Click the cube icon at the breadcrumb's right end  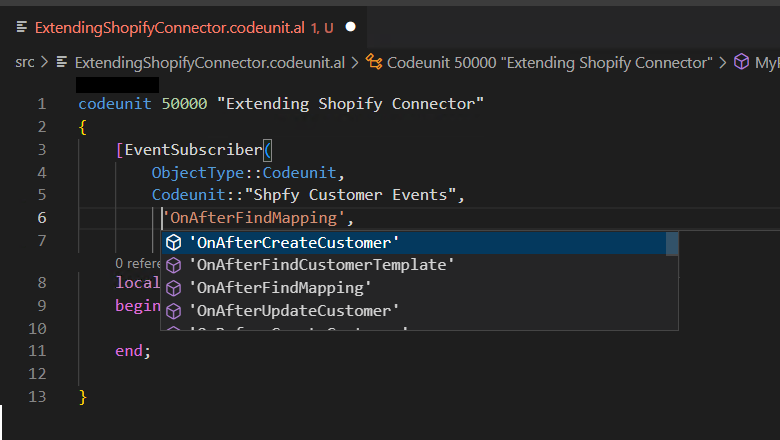tap(741, 62)
